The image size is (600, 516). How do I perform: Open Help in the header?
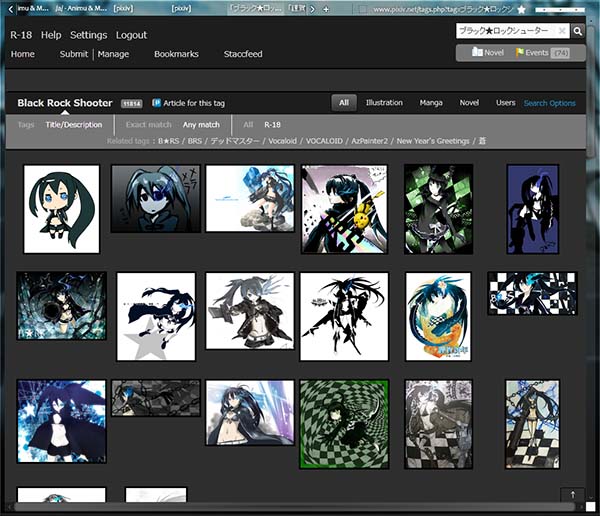pos(51,35)
